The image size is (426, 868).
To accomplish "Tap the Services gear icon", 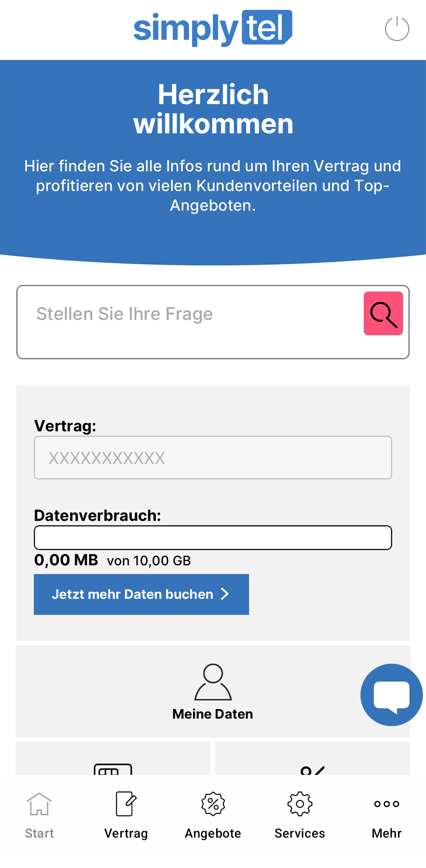I will tap(300, 804).
